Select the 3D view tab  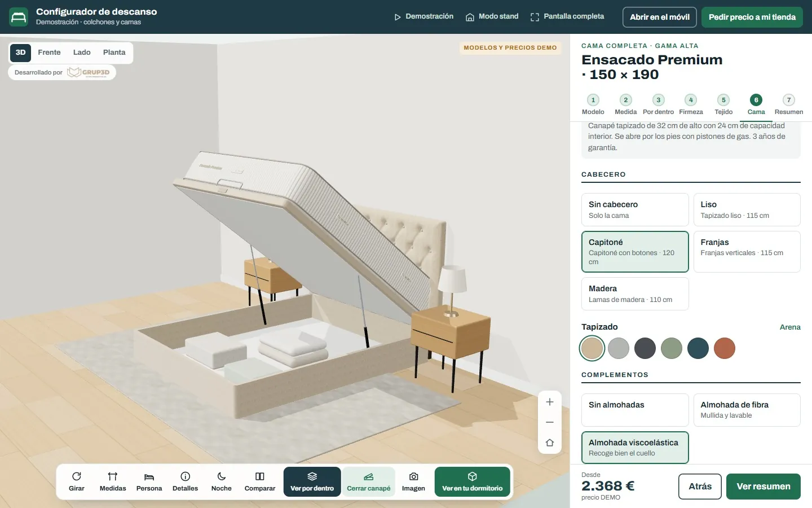coord(21,52)
